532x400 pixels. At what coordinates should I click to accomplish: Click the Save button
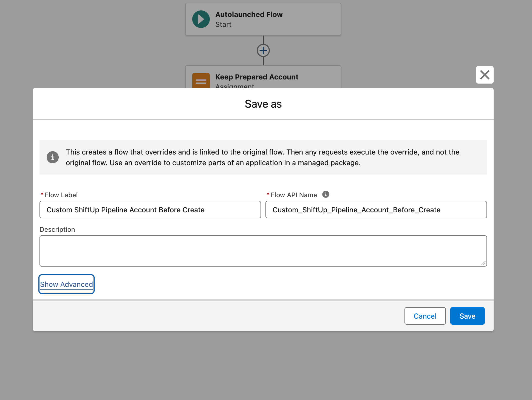tap(467, 316)
